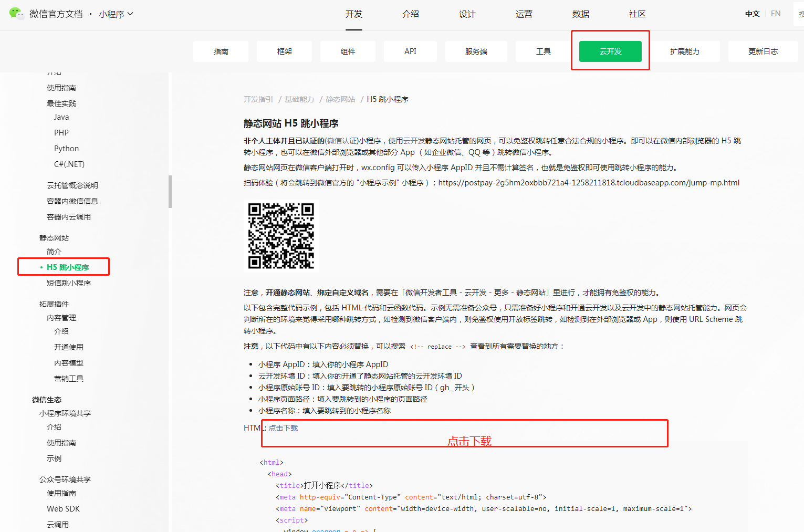Open the 扩展能力 section tab
The image size is (804, 532).
[685, 51]
